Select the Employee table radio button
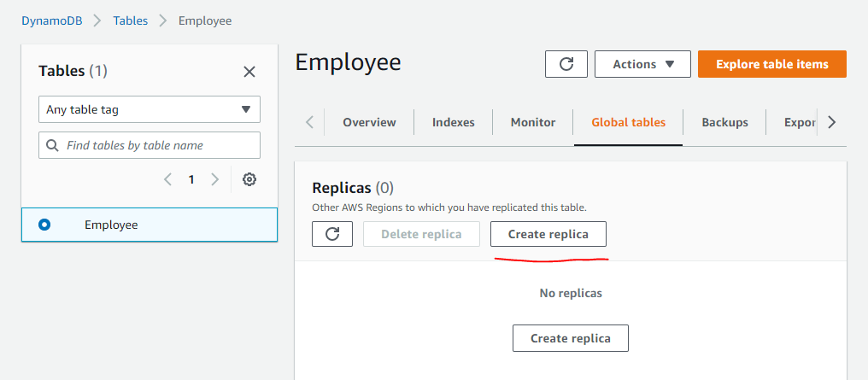Screen dimensions: 868x380 pyautogui.click(x=44, y=225)
